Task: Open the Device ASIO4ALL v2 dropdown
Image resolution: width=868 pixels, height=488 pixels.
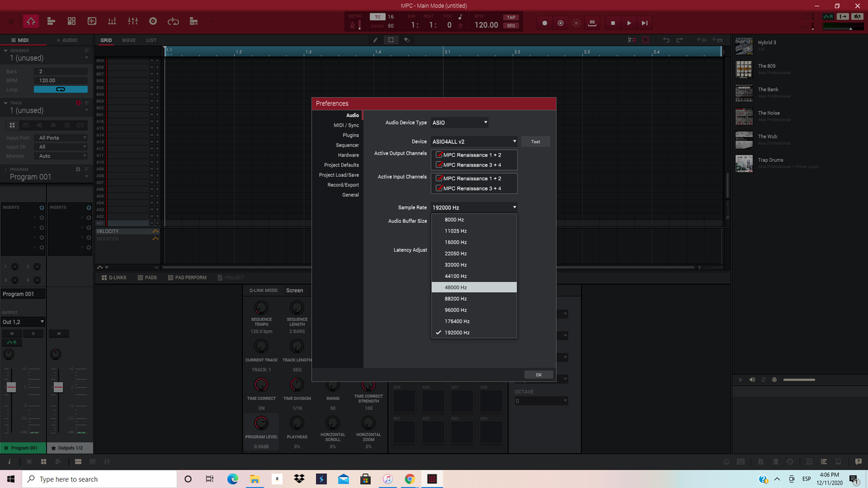Action: pyautogui.click(x=475, y=142)
